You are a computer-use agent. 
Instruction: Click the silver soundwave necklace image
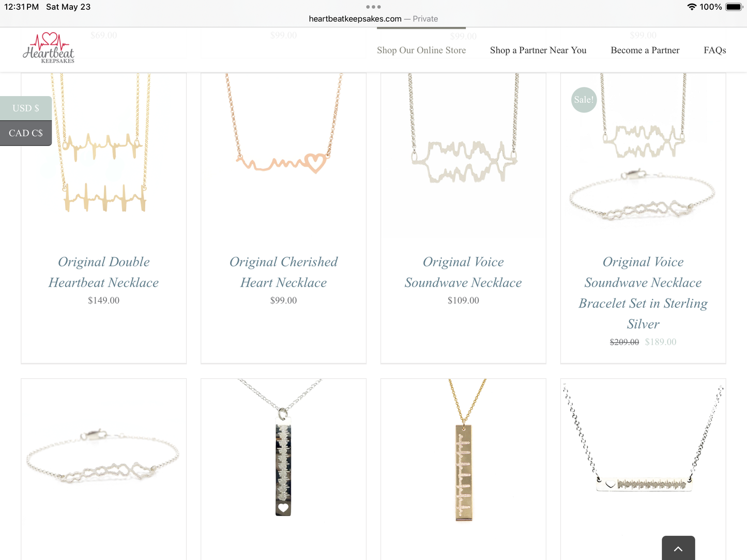tap(464, 155)
